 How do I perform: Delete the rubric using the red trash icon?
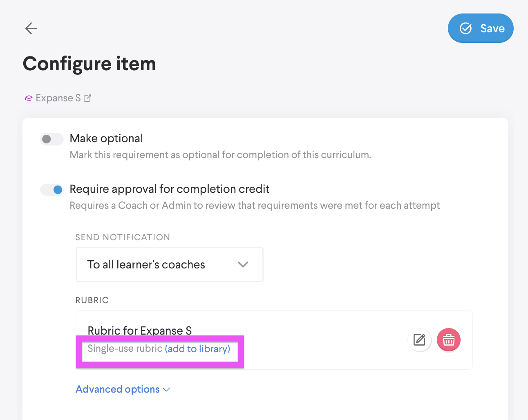(448, 340)
